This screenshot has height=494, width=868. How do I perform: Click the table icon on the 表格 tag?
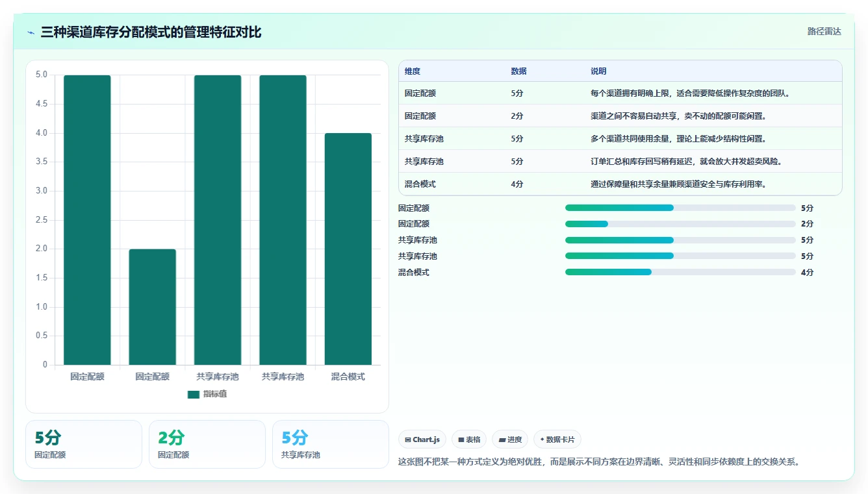coord(461,439)
